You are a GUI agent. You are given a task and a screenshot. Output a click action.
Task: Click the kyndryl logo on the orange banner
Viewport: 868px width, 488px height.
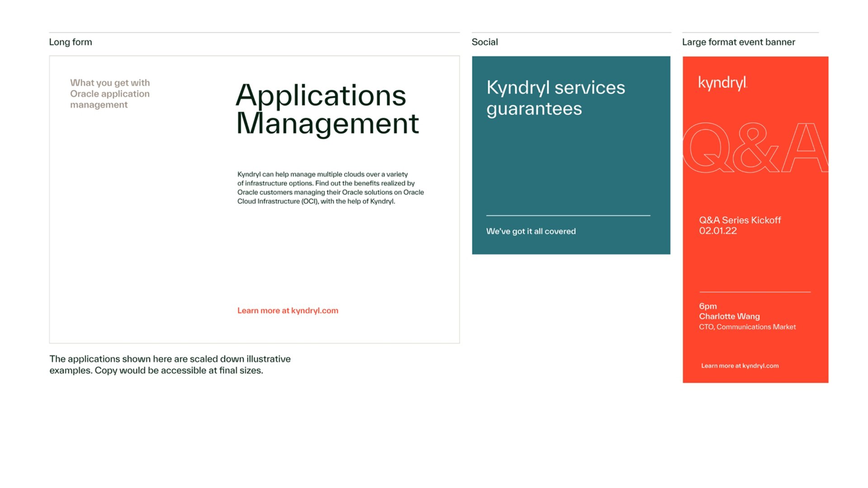click(x=722, y=83)
